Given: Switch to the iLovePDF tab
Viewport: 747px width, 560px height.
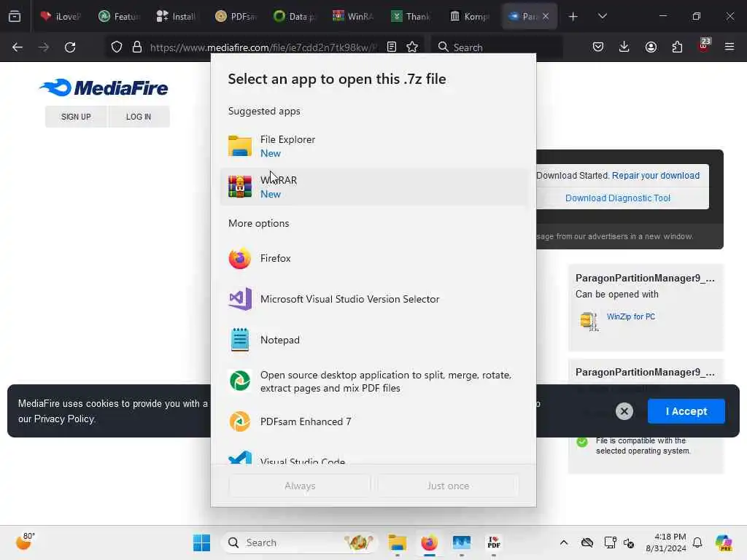Looking at the screenshot, I should [60, 16].
